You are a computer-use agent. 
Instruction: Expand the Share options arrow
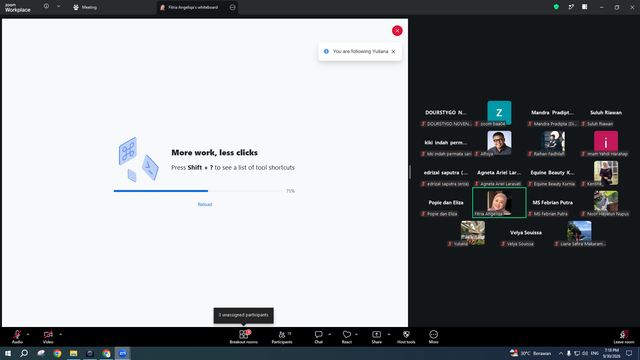click(x=389, y=334)
